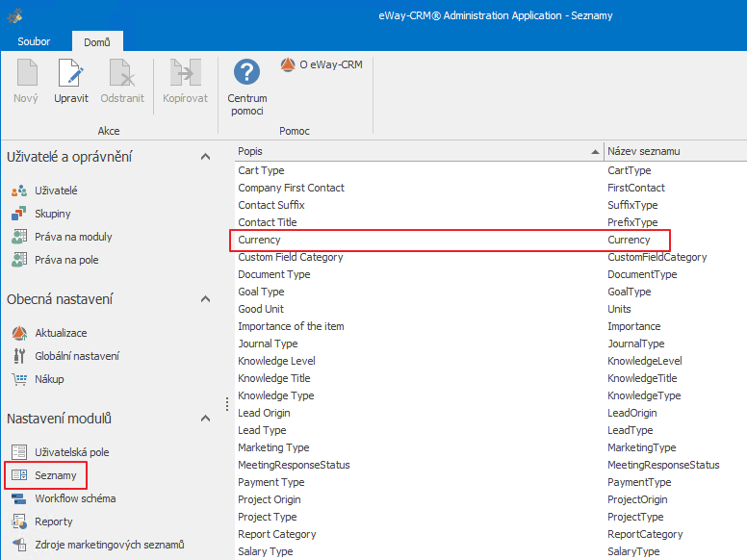Select the Company First Contact row
The width and height of the screenshot is (747, 560).
tap(491, 188)
